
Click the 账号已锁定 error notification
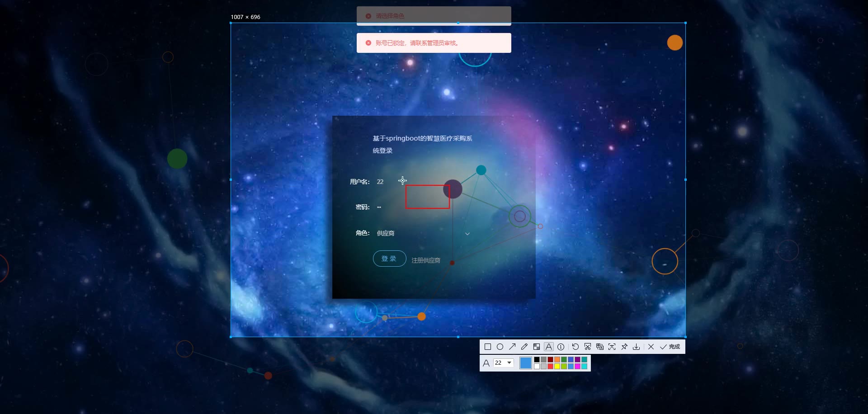pos(434,43)
